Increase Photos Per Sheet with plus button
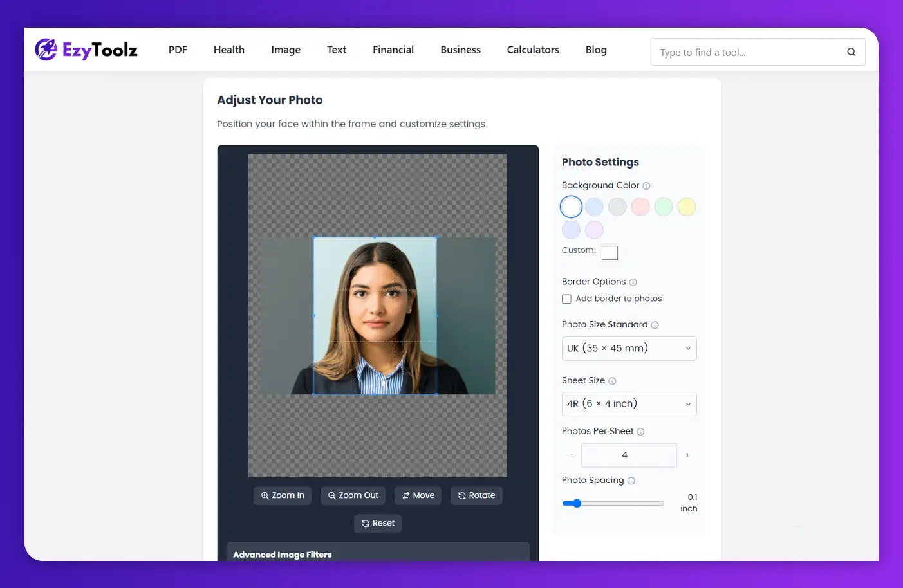The width and height of the screenshot is (903, 588). pyautogui.click(x=686, y=455)
